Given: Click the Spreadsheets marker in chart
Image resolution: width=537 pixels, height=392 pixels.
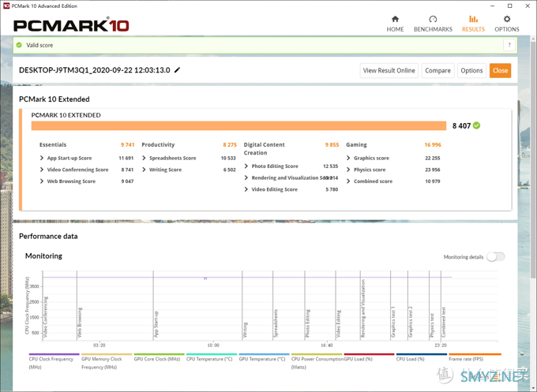Looking at the screenshot, I should tap(276, 323).
